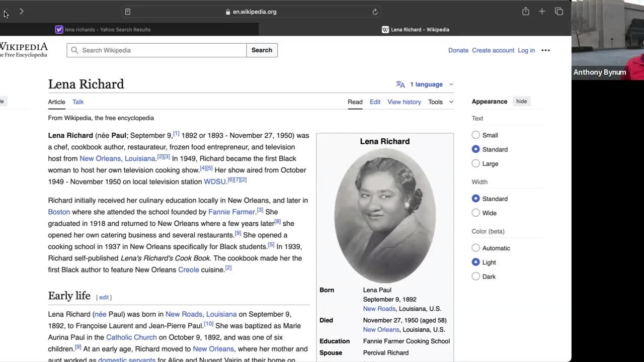644x362 pixels.
Task: Hide the Appearance panel
Action: pos(521,102)
